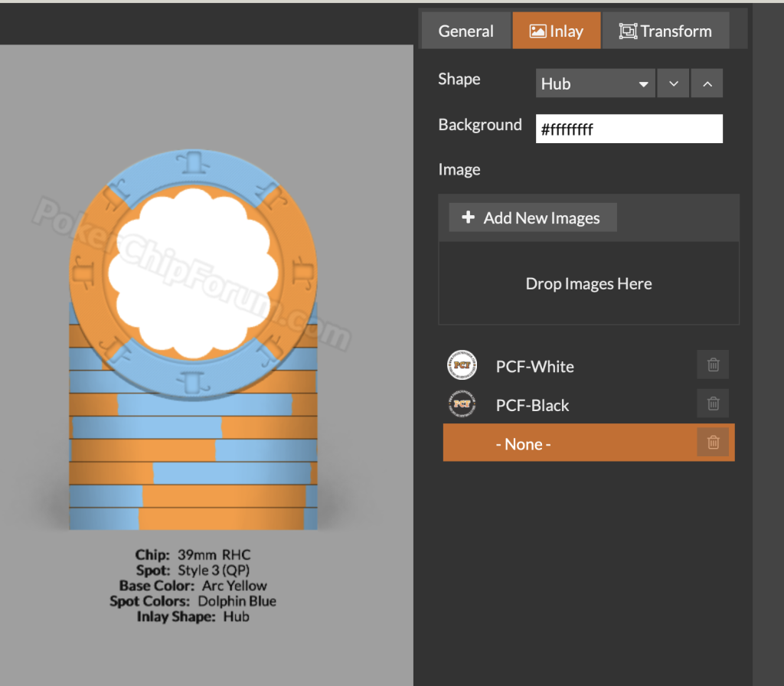Click the crop icon on Transform tab

[x=628, y=31]
